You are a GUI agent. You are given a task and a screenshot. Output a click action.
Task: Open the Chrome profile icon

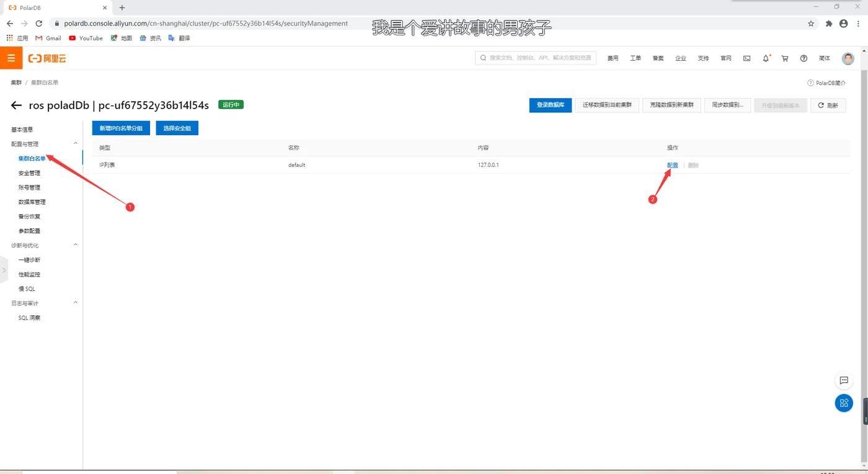[x=843, y=24]
